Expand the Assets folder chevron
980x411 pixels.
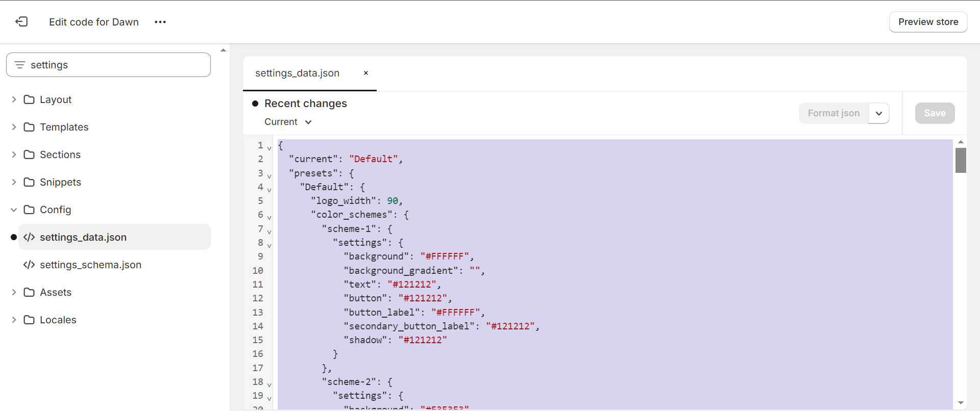point(14,292)
